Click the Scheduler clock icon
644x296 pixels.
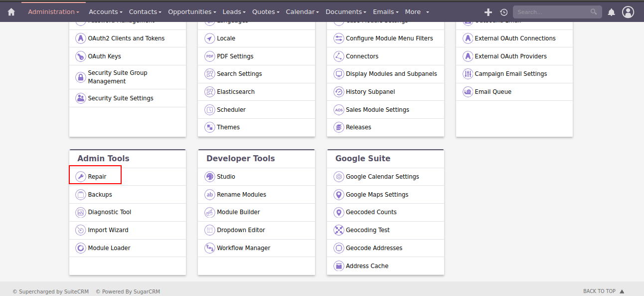(210, 110)
